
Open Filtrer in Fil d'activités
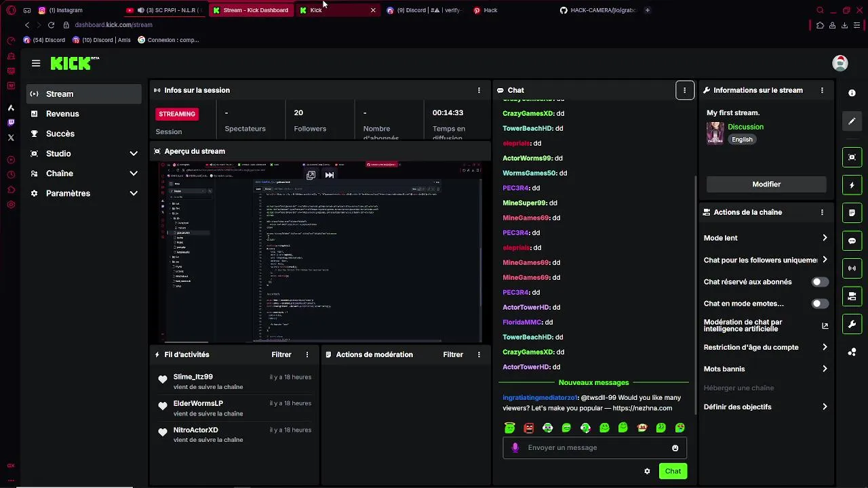(281, 354)
